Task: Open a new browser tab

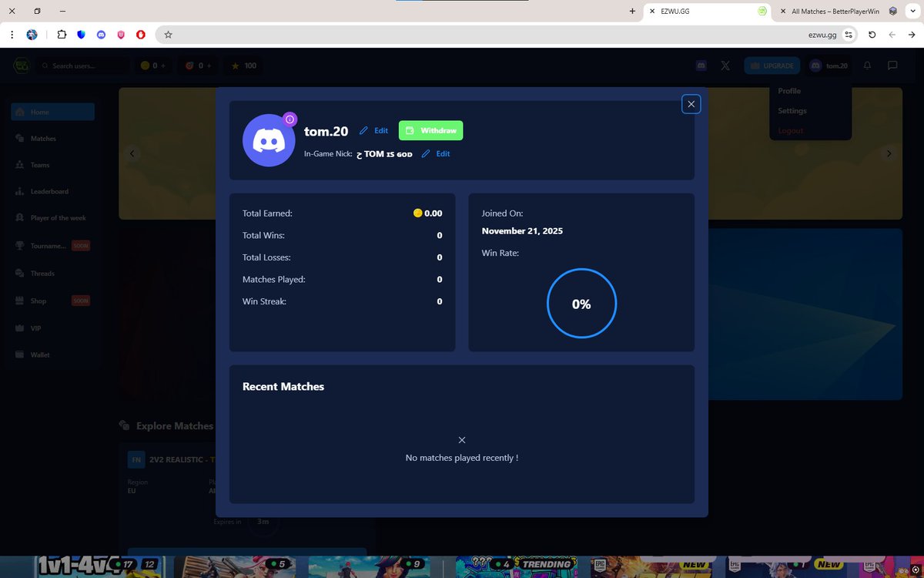Action: click(632, 12)
